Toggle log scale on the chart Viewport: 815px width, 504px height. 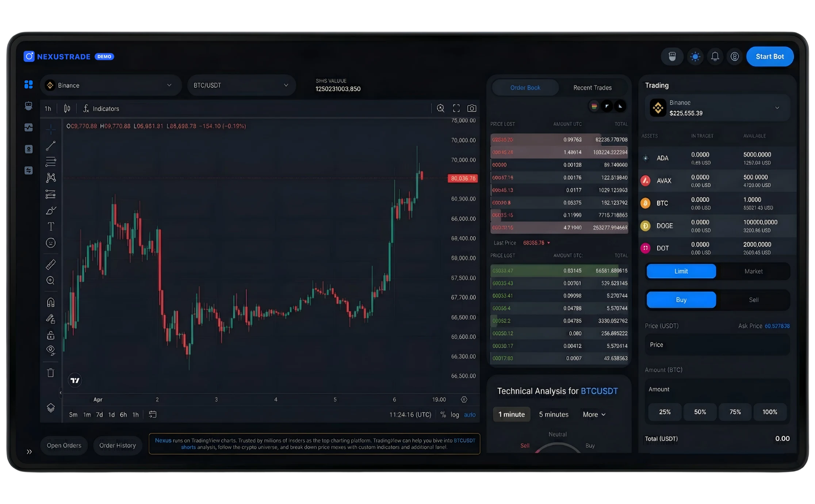455,415
